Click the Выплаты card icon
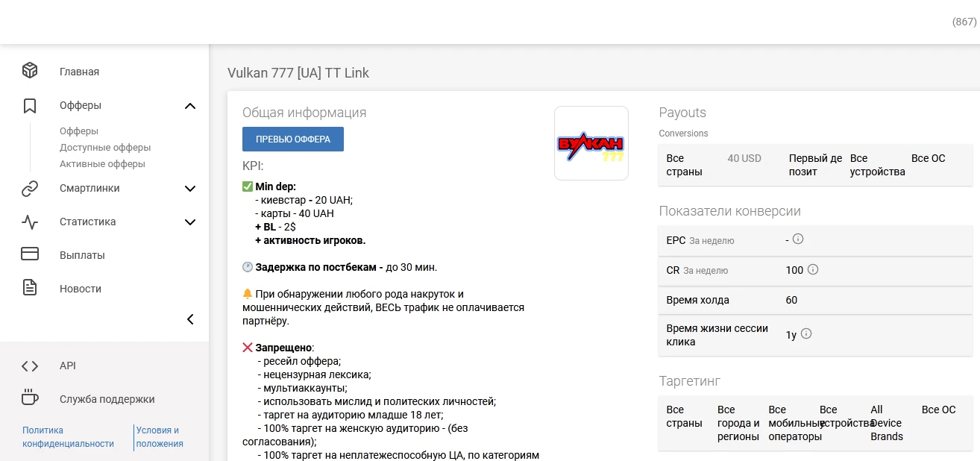Viewport: 980px width, 461px height. 30,254
